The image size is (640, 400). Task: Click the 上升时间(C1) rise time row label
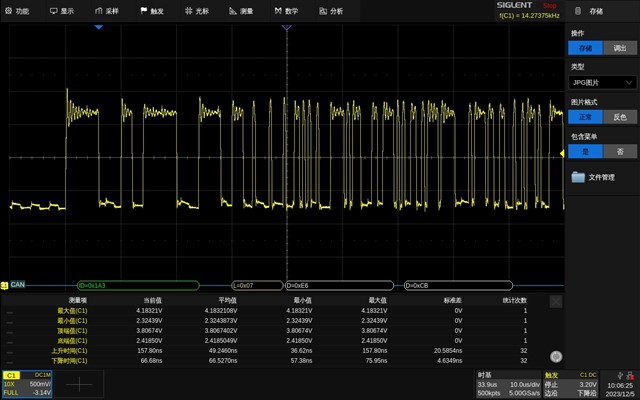click(69, 351)
